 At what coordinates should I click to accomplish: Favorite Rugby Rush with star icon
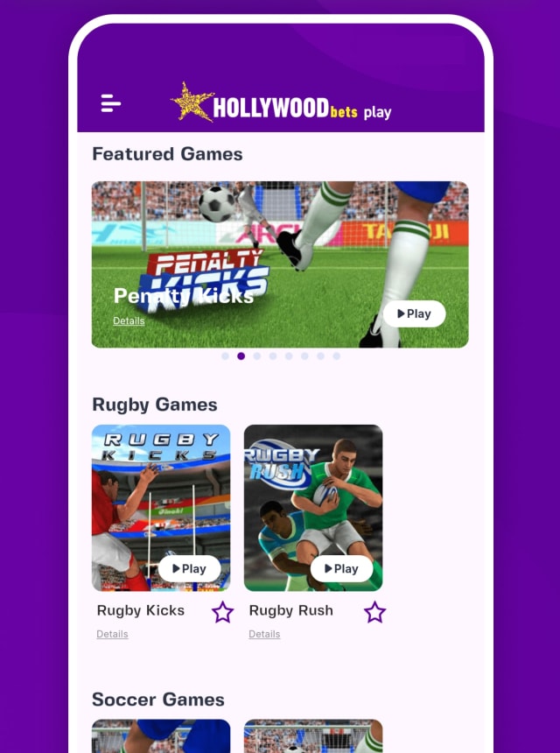tap(374, 612)
